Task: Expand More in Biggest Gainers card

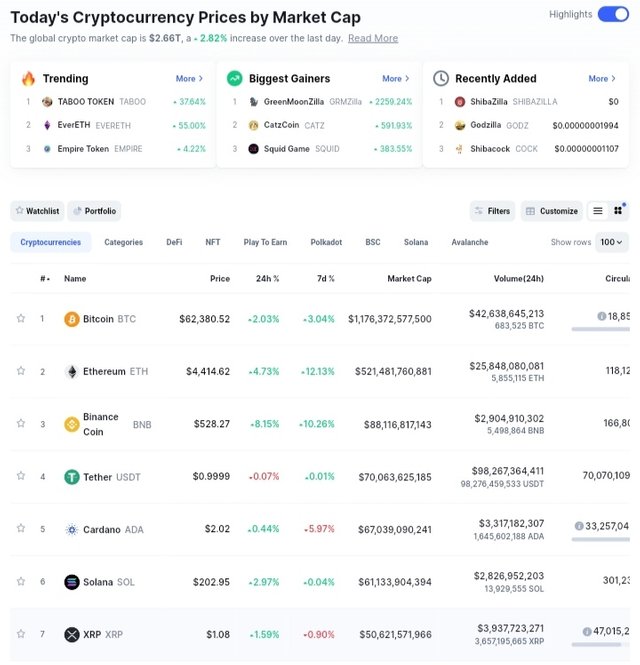Action: 395,78
